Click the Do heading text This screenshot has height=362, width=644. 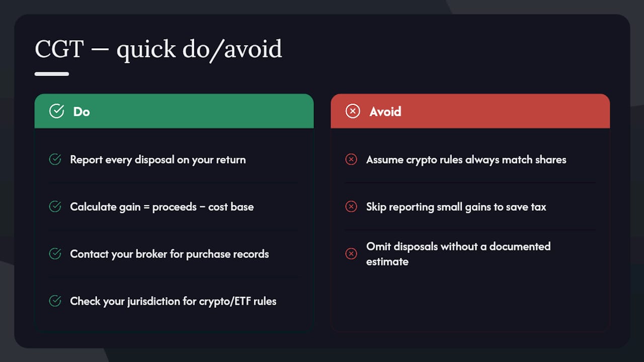(82, 112)
